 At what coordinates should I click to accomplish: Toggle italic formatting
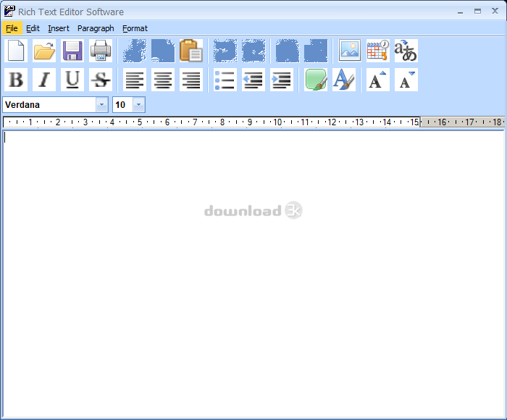click(x=44, y=80)
